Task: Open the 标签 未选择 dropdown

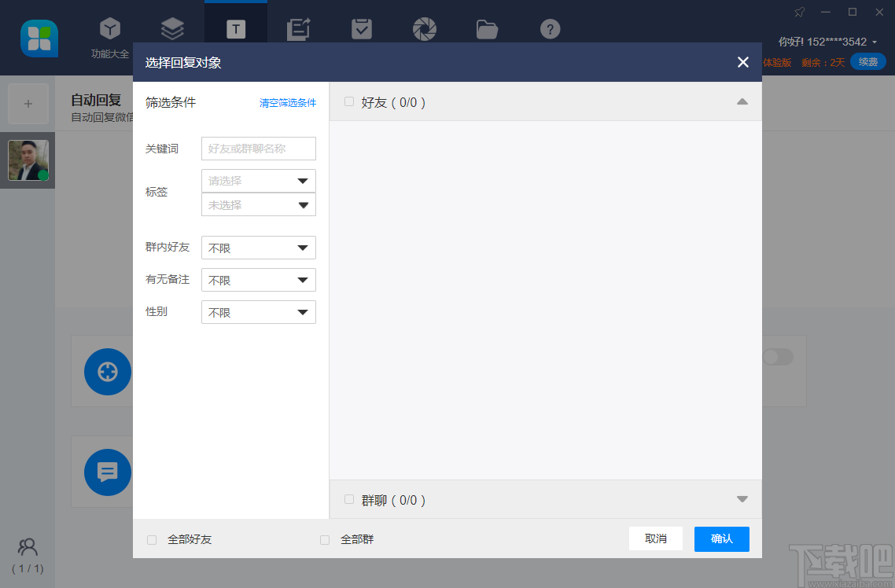Action: (259, 204)
